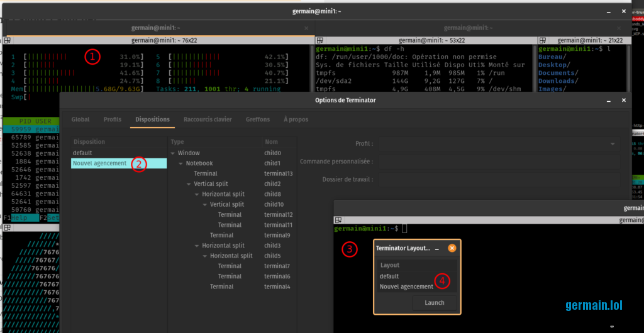Viewport: 644px width, 333px height.
Task: Select the Terminal row named terminal13
Action: point(232,173)
